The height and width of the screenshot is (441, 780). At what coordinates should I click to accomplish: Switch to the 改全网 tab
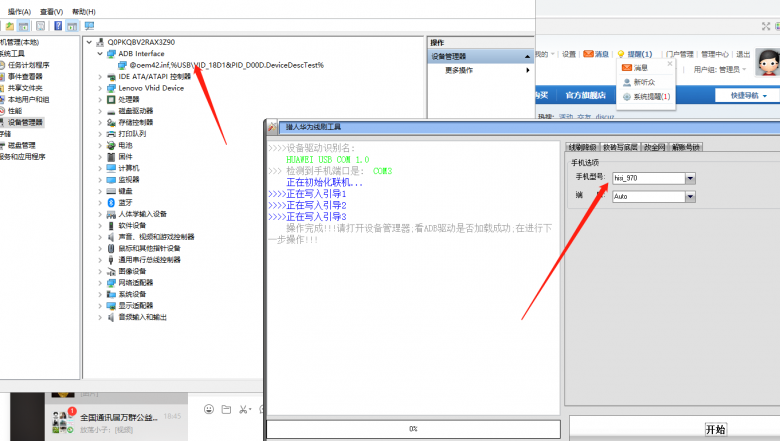[654, 147]
